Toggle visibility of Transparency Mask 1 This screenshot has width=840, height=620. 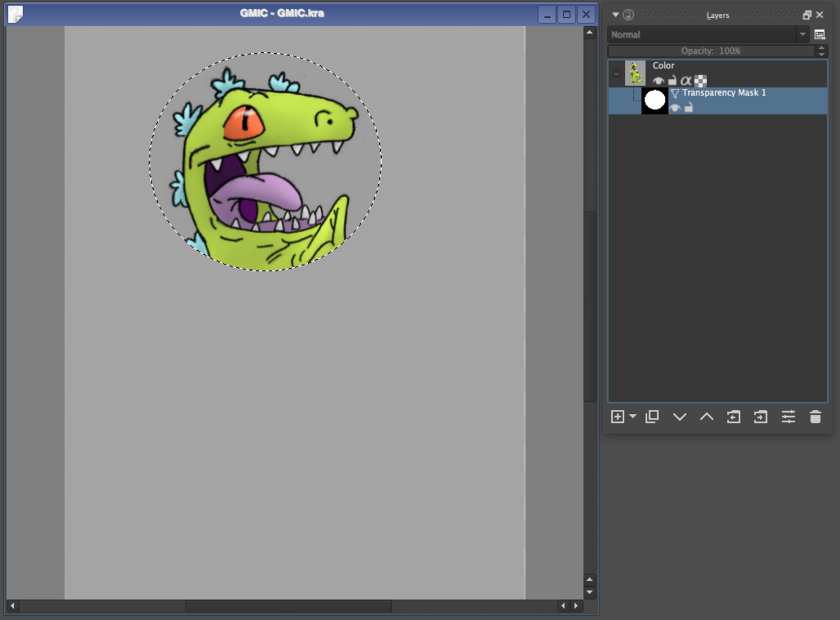675,107
